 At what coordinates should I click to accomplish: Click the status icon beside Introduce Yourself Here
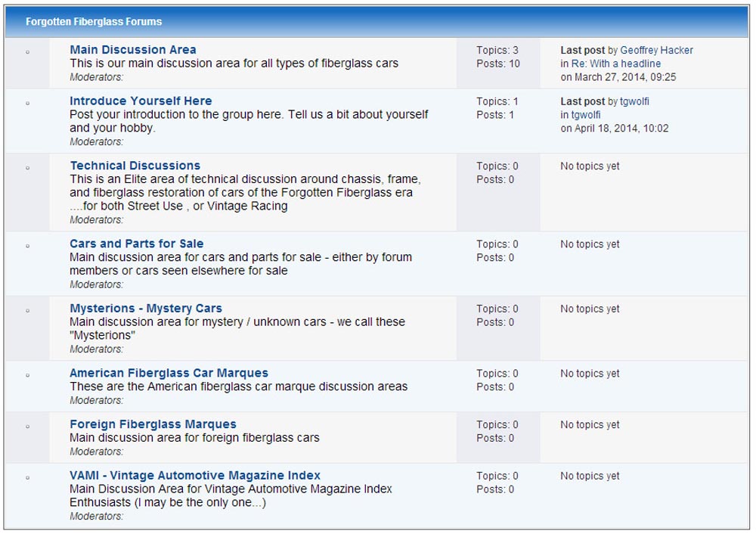tap(28, 103)
